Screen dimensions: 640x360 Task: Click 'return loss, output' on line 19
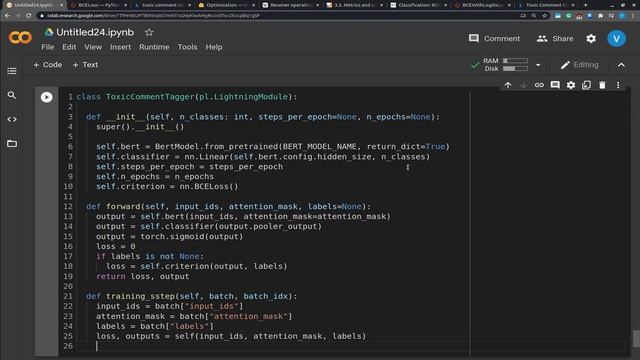coord(142,276)
